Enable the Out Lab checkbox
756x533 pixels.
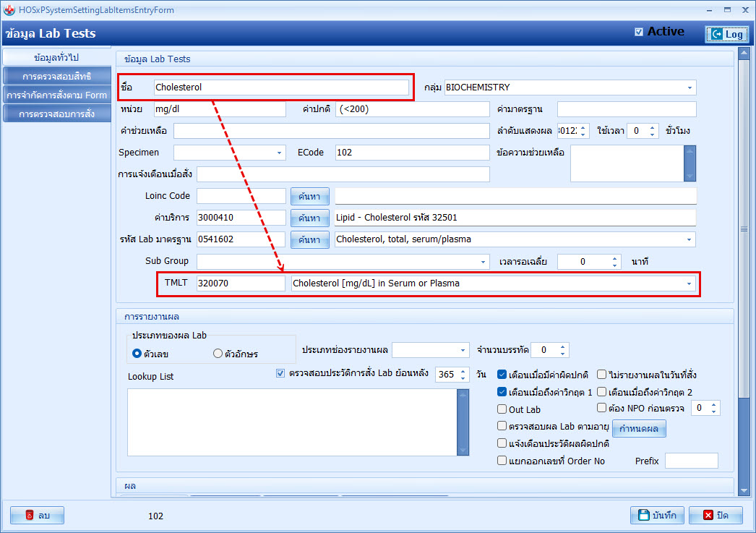(x=502, y=409)
